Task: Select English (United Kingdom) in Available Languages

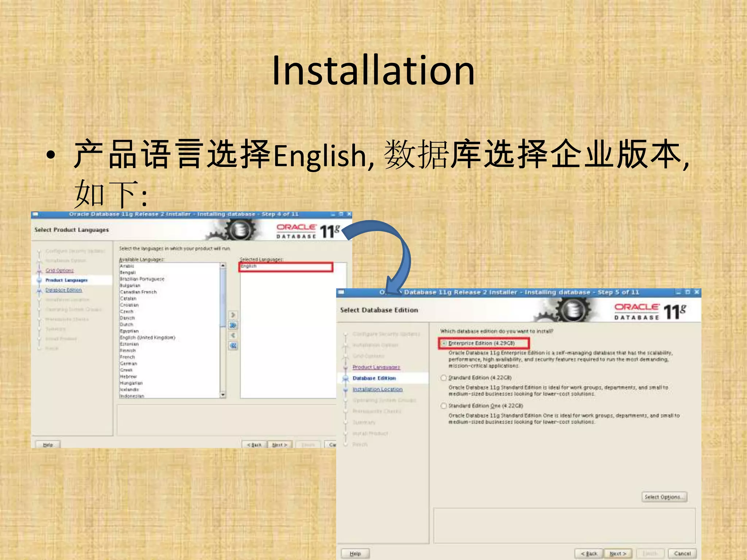Action: click(148, 338)
